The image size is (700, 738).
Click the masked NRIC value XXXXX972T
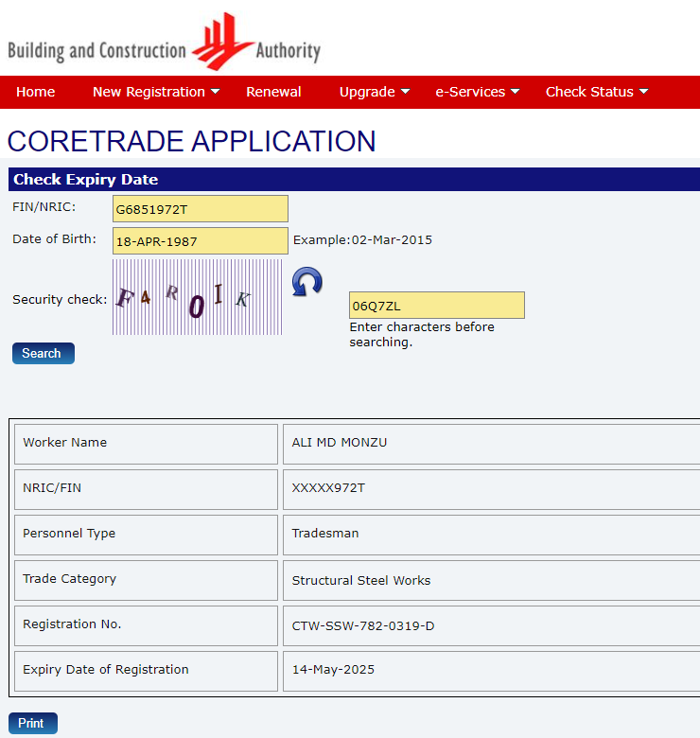tap(328, 488)
